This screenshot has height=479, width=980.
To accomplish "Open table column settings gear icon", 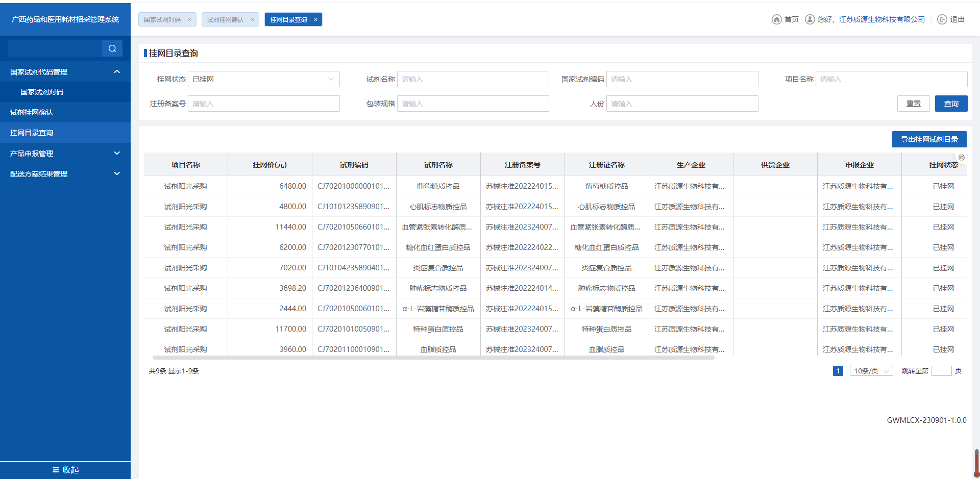I will pos(962,158).
